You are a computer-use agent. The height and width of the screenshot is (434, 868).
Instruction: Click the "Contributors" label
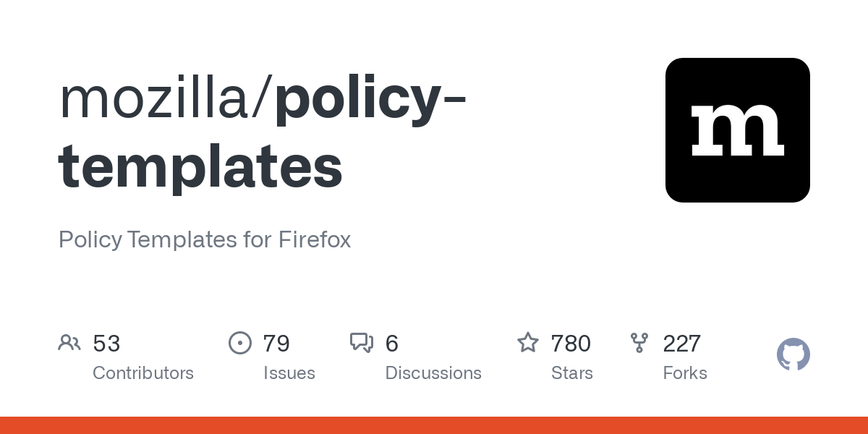[143, 373]
